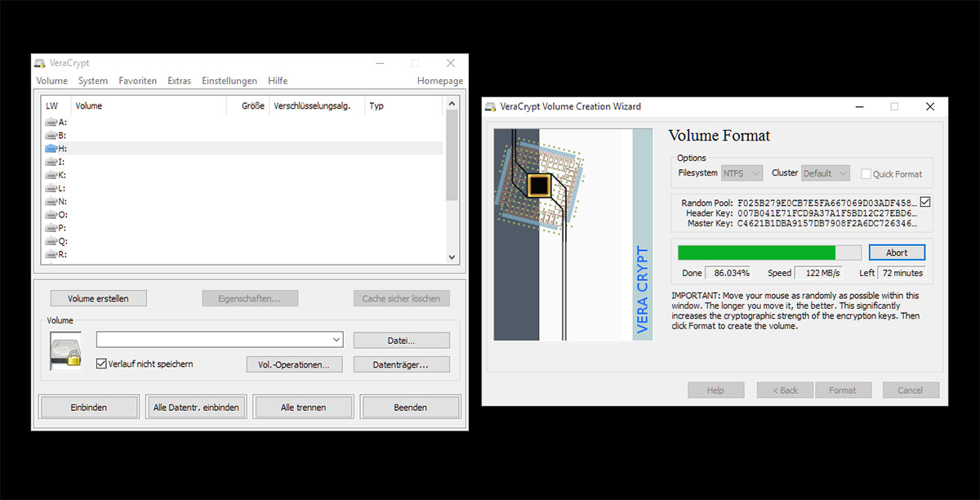Open the Extras menu
The width and height of the screenshot is (980, 500).
click(x=179, y=81)
